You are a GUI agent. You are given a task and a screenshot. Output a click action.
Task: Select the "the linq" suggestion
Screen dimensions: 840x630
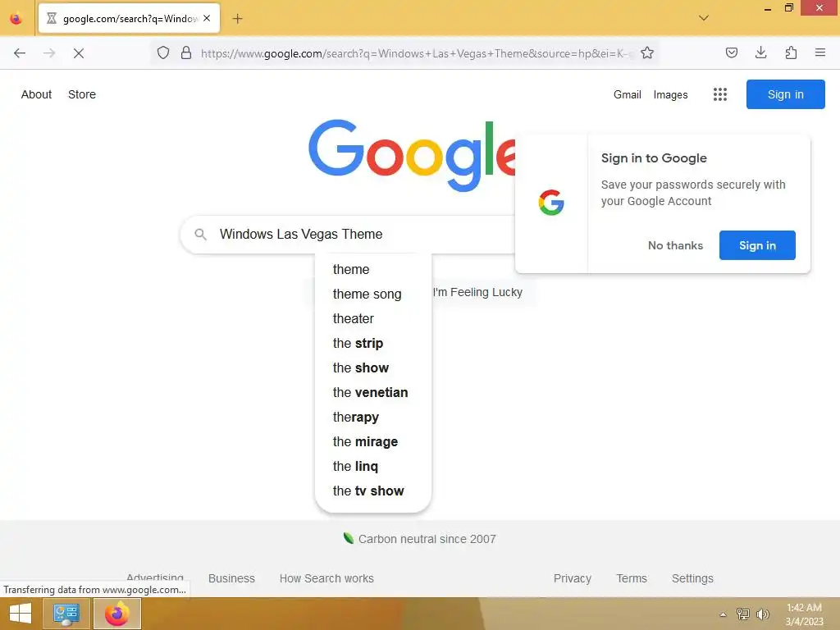tap(373, 467)
